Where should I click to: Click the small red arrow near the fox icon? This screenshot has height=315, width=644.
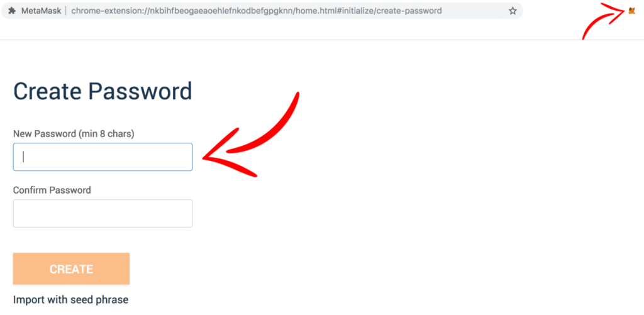pos(603,21)
